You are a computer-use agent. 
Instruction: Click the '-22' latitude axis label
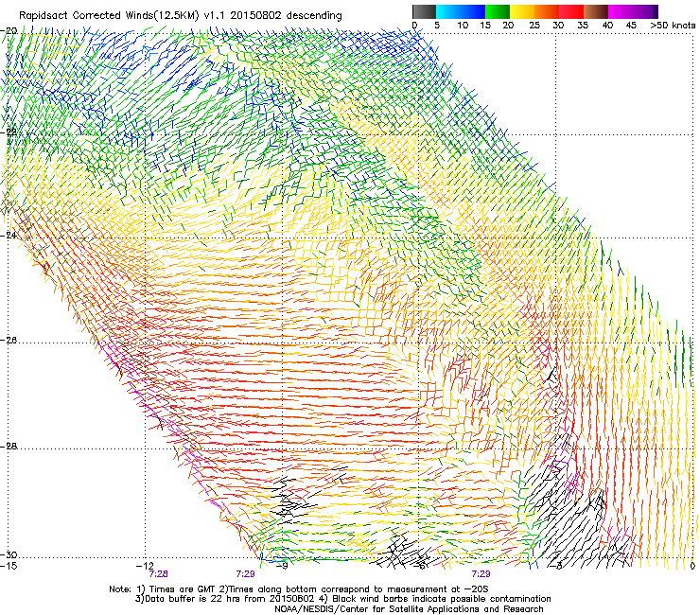[x=9, y=132]
